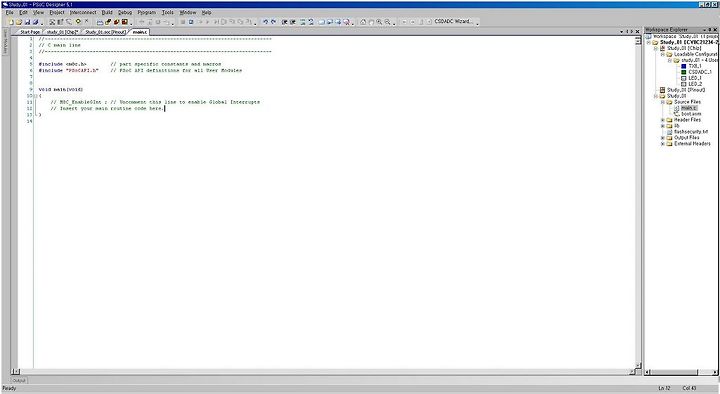Open the Debug menu
This screenshot has height=394, width=720.
pyautogui.click(x=125, y=12)
